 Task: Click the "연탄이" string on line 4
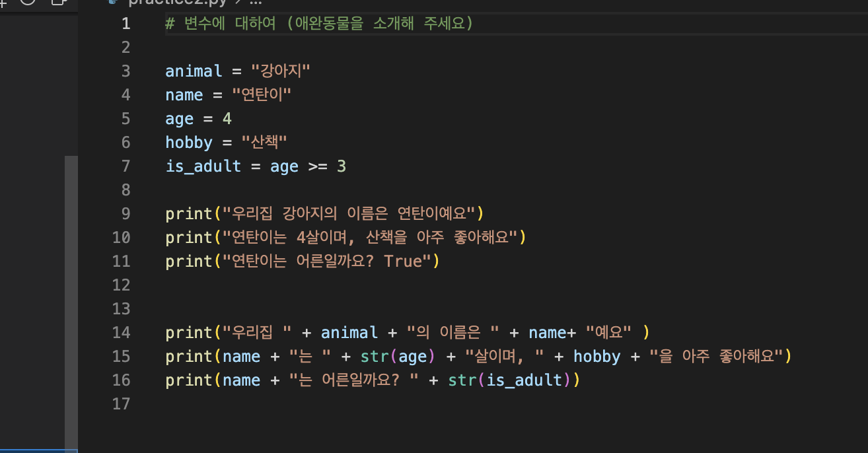[262, 95]
